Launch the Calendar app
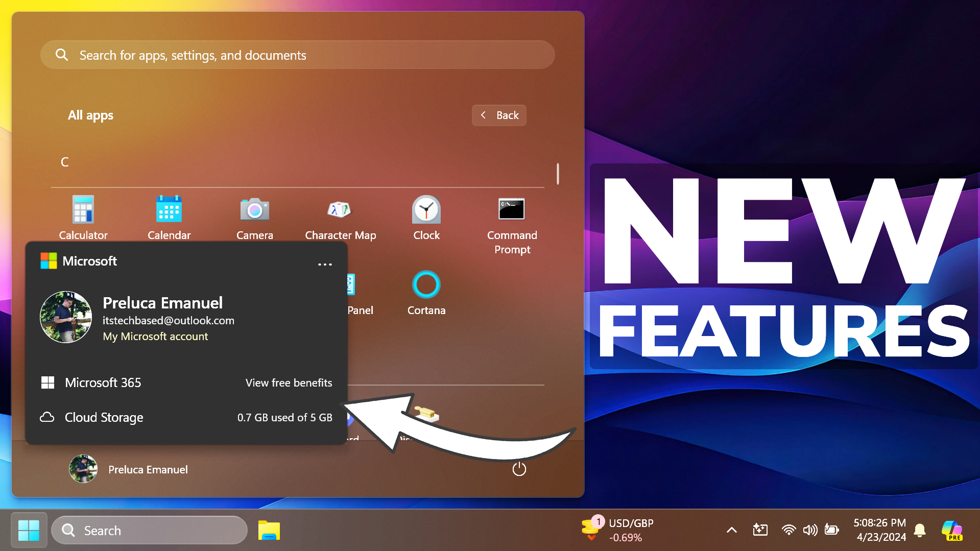Viewport: 980px width, 551px height. (x=169, y=217)
